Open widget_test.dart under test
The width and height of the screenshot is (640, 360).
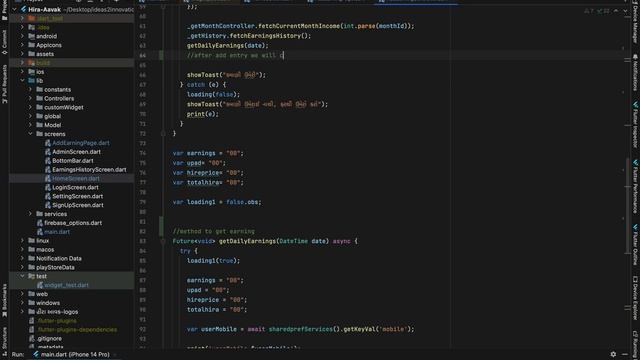[x=66, y=285]
